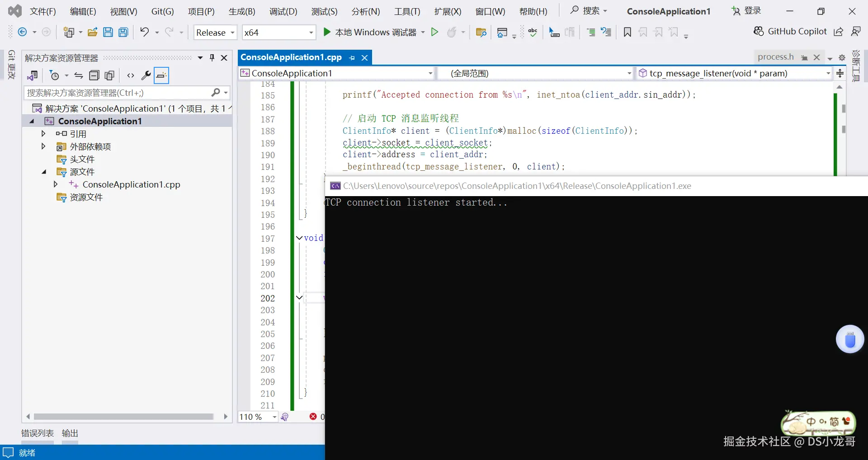Click the cursor-and-line toolbar icon
Image resolution: width=868 pixels, height=460 pixels.
pos(554,32)
